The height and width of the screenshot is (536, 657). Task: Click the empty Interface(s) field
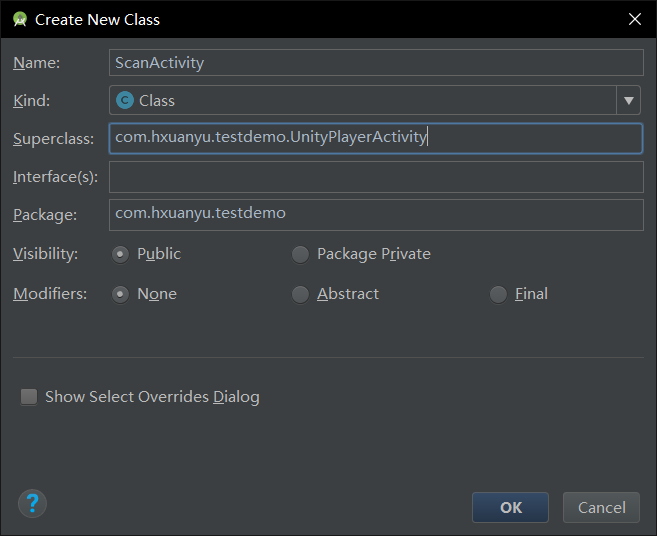pos(375,176)
